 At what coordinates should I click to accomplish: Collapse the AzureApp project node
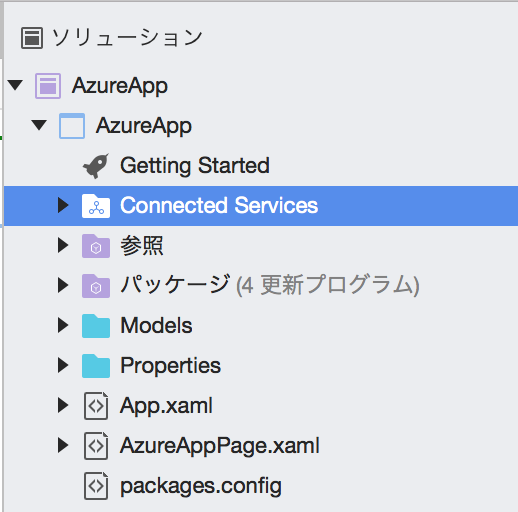tap(39, 125)
